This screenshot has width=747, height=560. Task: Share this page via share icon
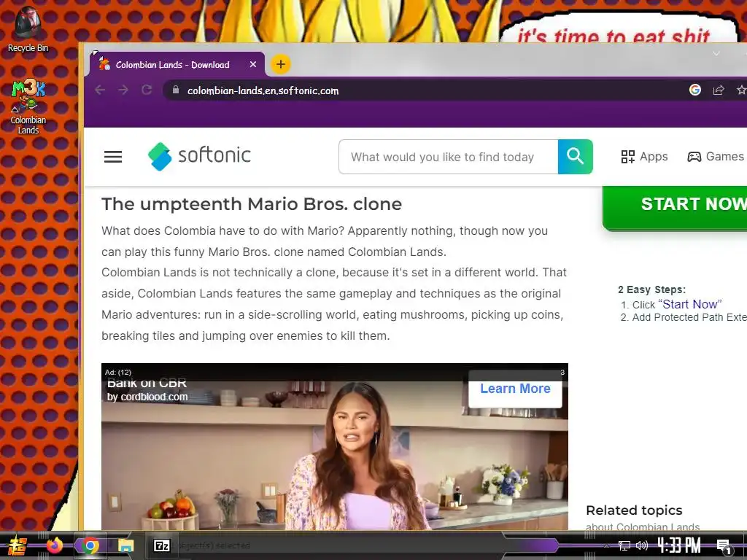coord(719,90)
